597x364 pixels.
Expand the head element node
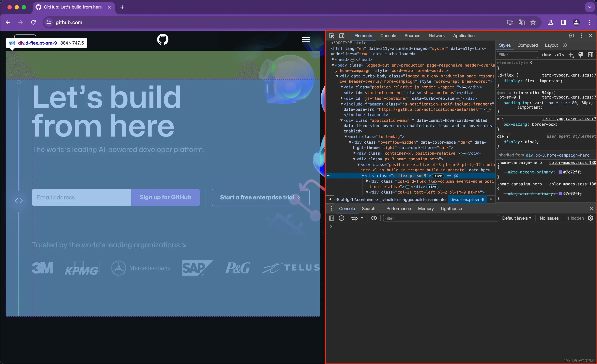click(333, 59)
